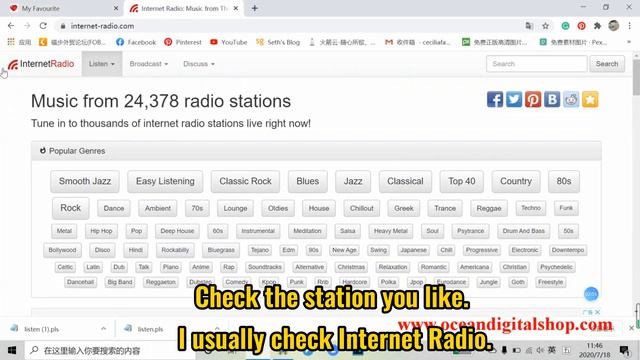Select the Hip Hop genre
This screenshot has width=640, height=360.
pos(101,231)
